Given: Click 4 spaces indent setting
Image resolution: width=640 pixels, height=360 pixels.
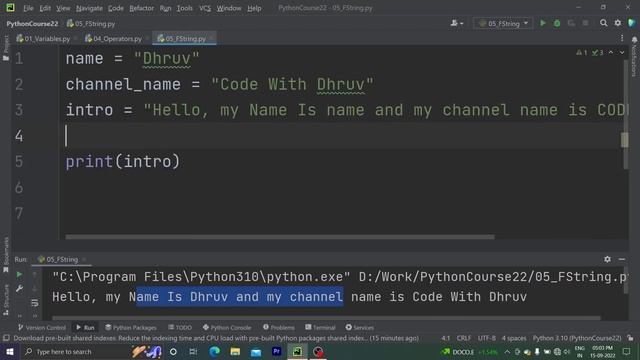Looking at the screenshot, I should (x=514, y=338).
